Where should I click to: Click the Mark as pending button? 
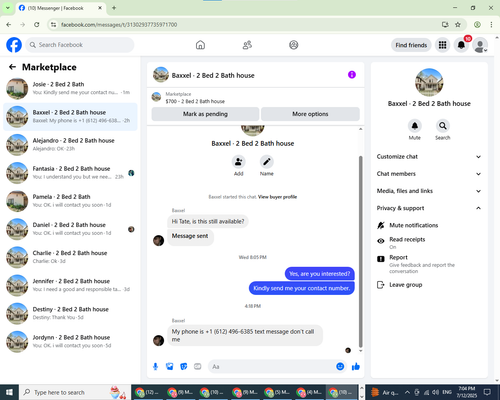205,114
